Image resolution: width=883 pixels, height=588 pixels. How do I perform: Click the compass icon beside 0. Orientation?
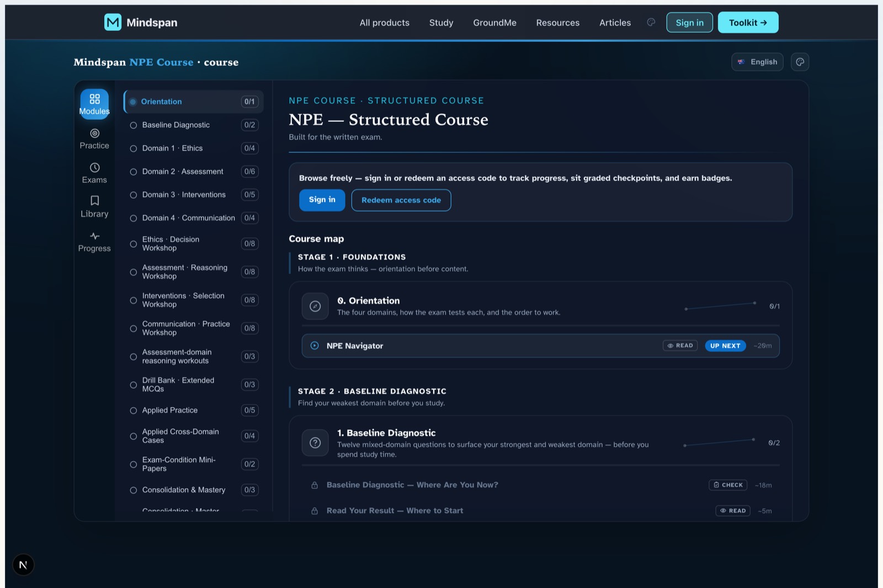click(315, 306)
